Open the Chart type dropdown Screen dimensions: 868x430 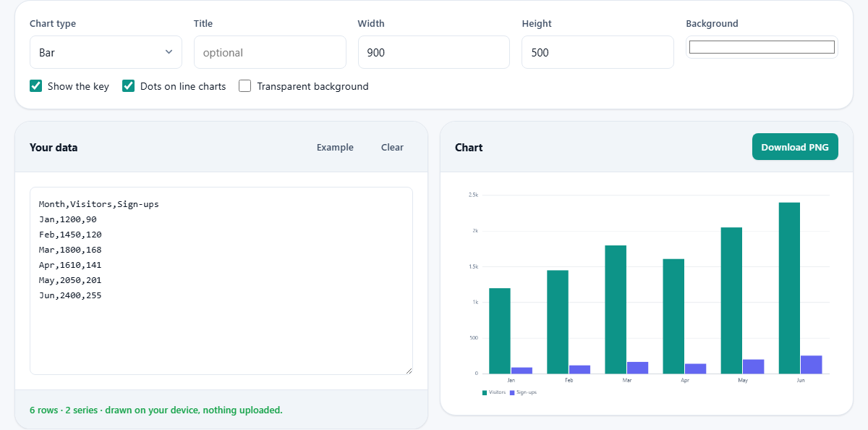pos(106,52)
